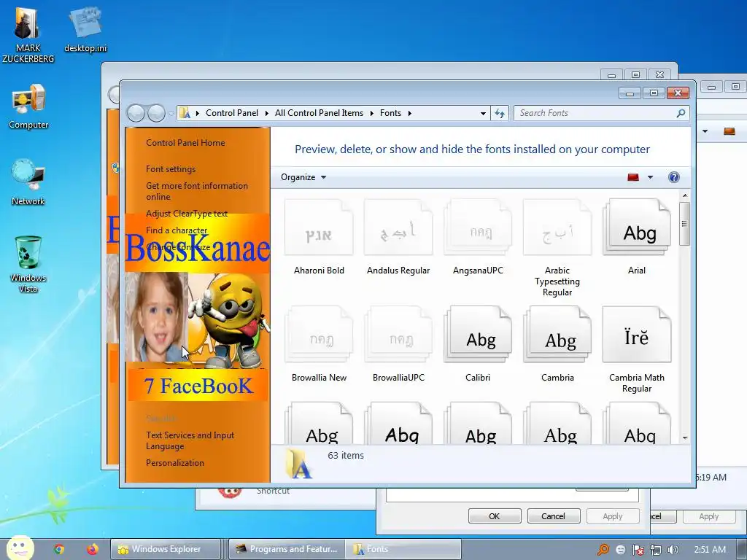Open Font settings link
Screen dimensions: 747x560
(171, 169)
